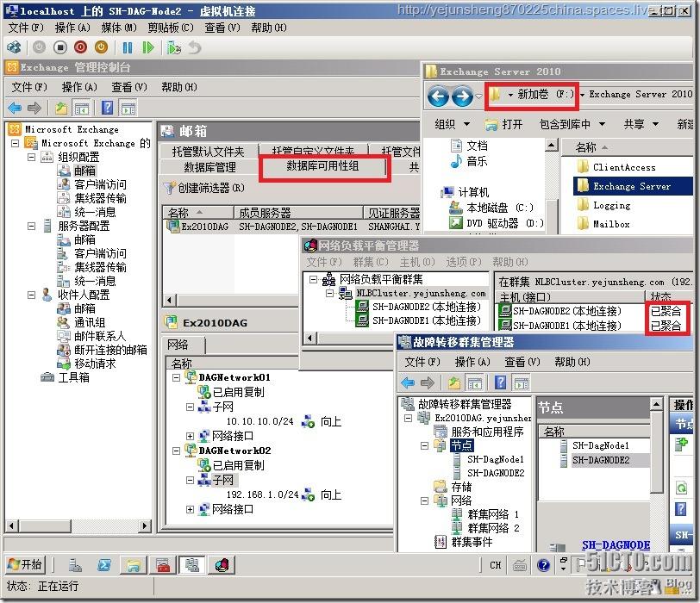Collapse 网络负载平衡群集 root node

coord(314,279)
